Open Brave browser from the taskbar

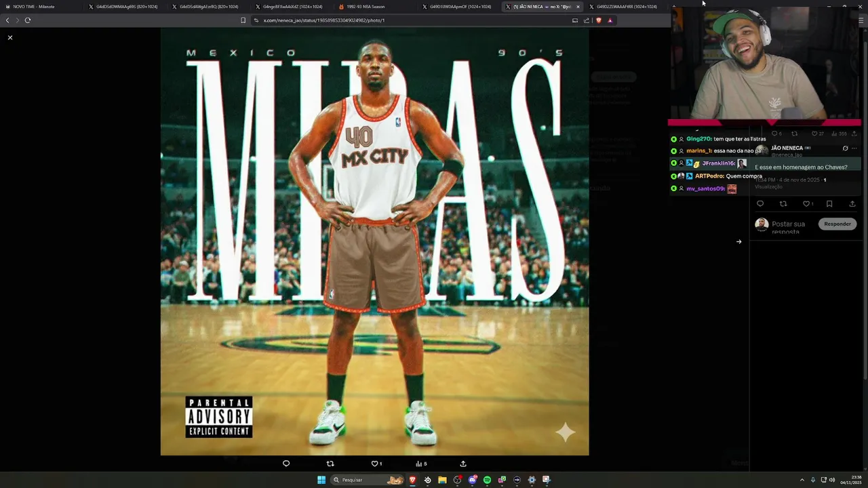coord(412,480)
